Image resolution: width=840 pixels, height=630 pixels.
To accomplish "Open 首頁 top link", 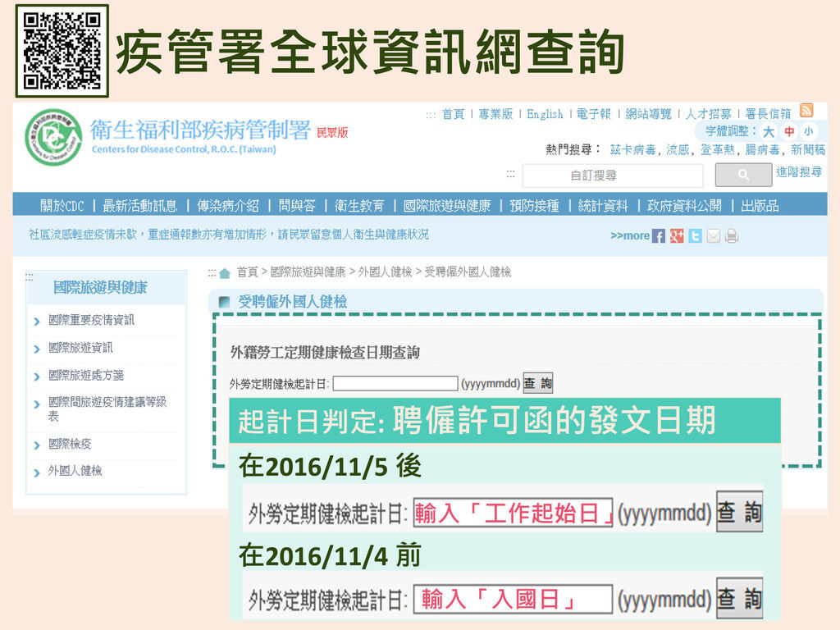I will point(453,114).
